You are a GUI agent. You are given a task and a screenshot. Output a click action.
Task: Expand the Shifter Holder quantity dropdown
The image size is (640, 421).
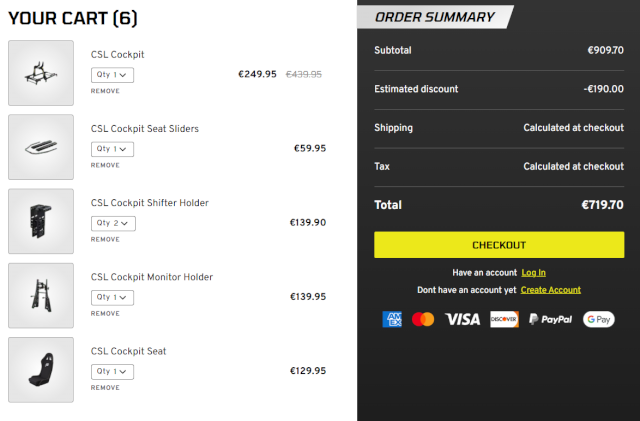[112, 223]
